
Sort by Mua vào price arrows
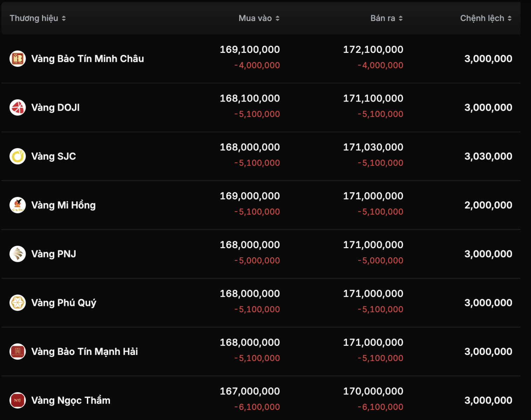tap(277, 18)
